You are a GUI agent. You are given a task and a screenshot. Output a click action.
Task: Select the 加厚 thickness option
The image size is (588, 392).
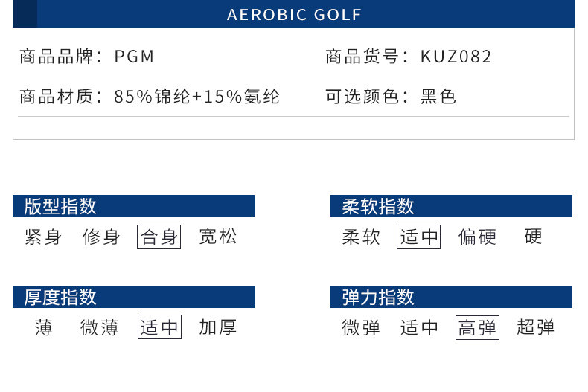click(218, 327)
